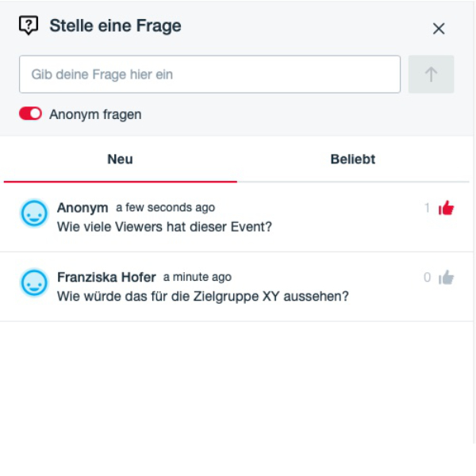Click the like count "0" on Franziska's question
This screenshot has height=476, width=476.
tap(427, 278)
